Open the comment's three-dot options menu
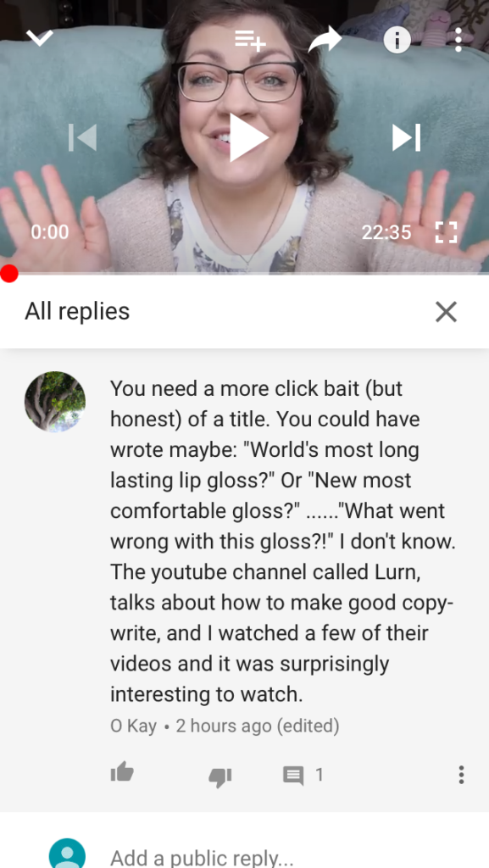 click(461, 775)
